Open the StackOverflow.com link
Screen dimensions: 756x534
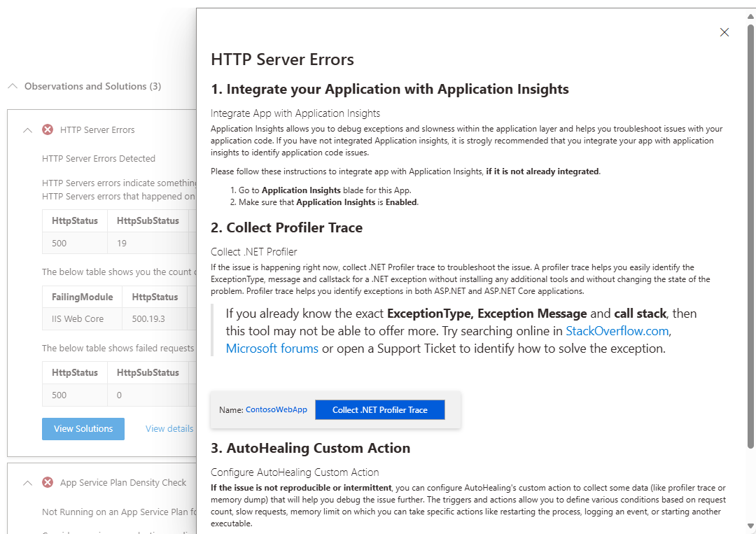pos(616,331)
